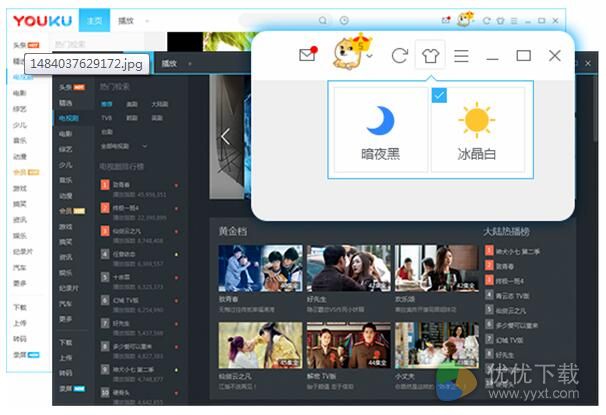This screenshot has width=606, height=415.
Task: Open 少儿 in the dark window sidebar
Action: pyautogui.click(x=66, y=165)
